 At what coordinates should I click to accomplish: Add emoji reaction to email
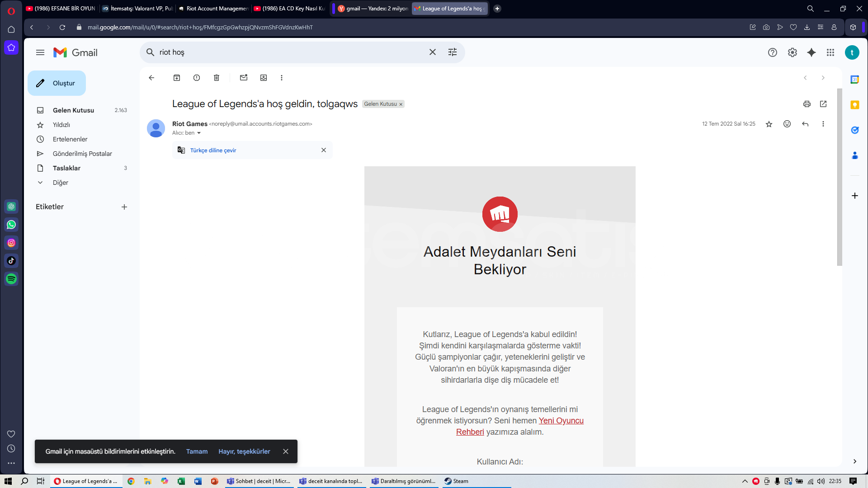[x=787, y=124]
